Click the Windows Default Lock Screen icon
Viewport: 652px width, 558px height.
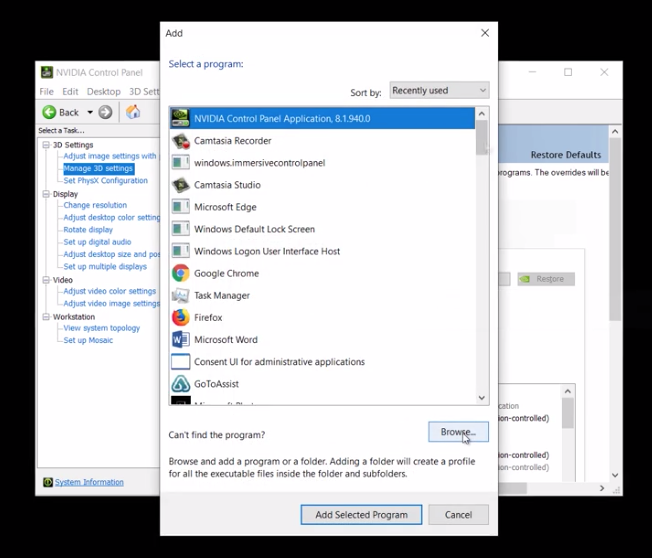(180, 229)
